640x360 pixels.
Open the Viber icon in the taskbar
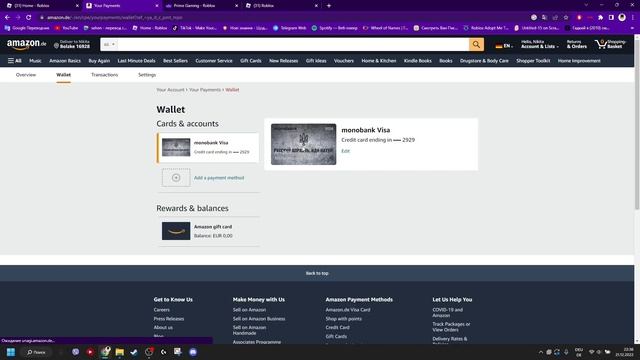76,352
